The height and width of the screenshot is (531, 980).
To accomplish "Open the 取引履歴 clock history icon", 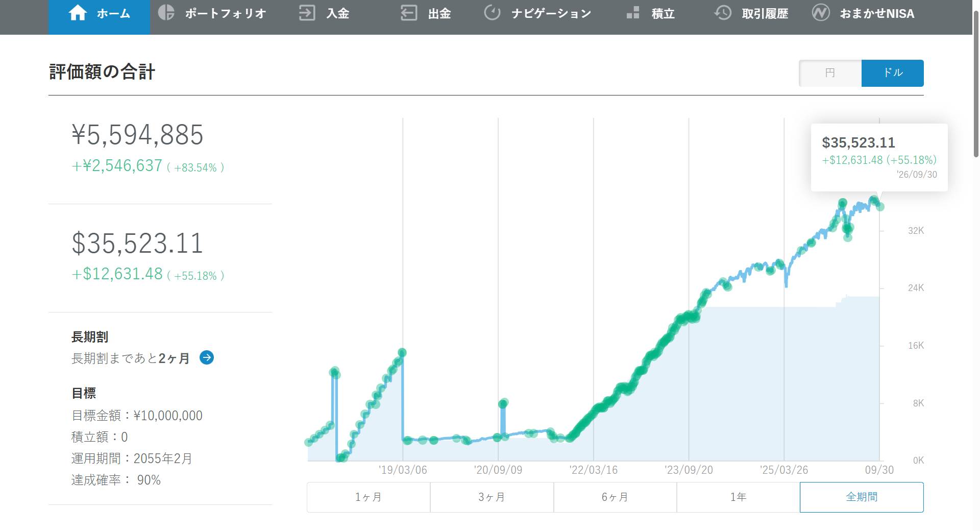I will 723,13.
